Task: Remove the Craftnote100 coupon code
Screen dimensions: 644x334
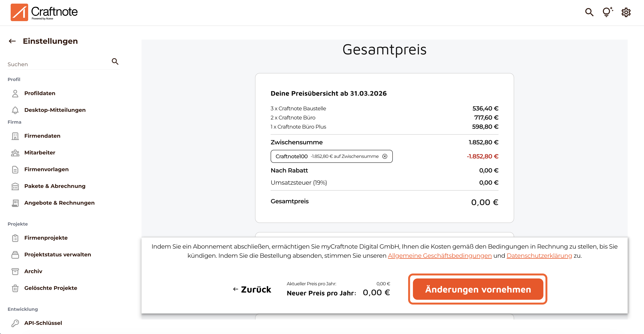Action: click(385, 156)
